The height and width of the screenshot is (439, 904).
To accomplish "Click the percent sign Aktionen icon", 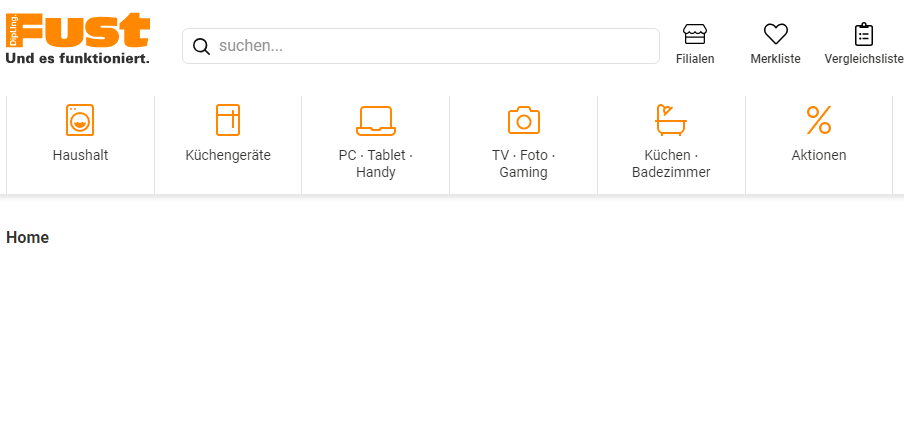I will 819,120.
